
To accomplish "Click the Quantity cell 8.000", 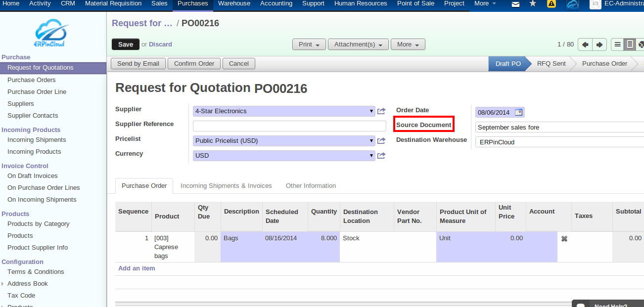I will (324, 247).
